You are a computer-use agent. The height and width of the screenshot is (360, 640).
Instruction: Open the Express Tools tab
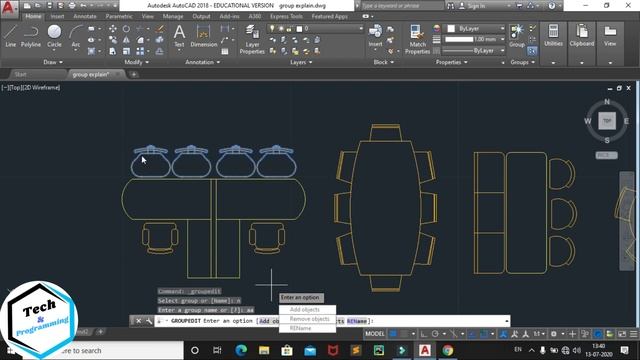[x=286, y=16]
